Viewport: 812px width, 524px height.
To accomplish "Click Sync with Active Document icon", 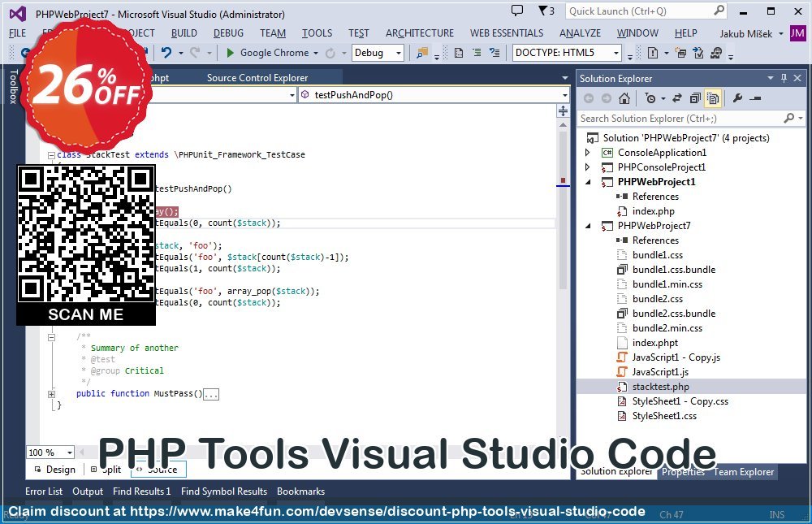I will coord(677,98).
